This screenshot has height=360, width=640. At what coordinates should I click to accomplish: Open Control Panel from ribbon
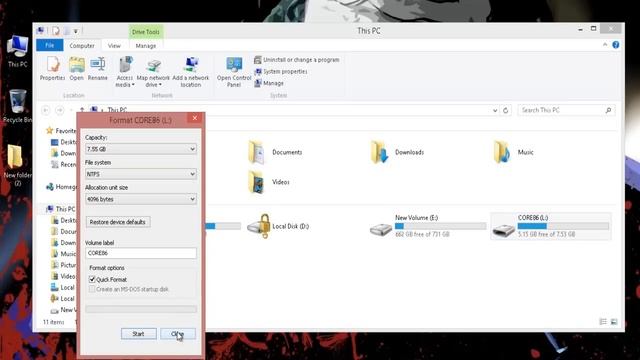(x=234, y=72)
